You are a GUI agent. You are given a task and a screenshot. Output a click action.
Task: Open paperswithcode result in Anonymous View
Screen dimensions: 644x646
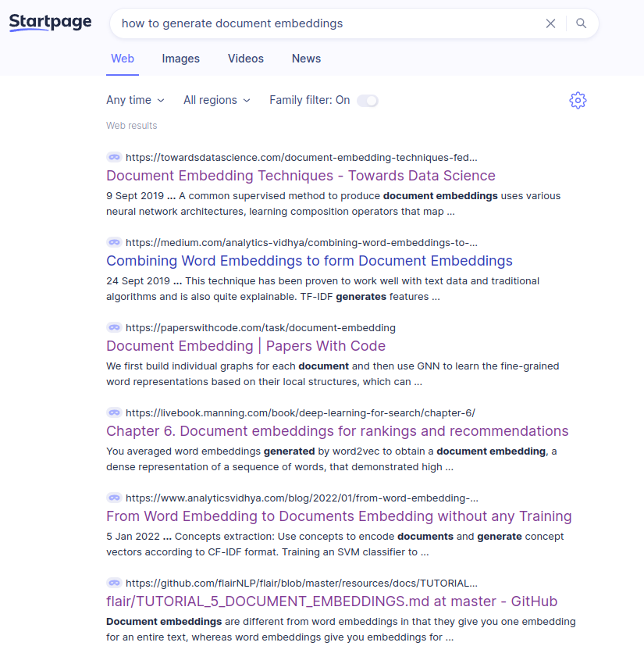[x=114, y=327]
